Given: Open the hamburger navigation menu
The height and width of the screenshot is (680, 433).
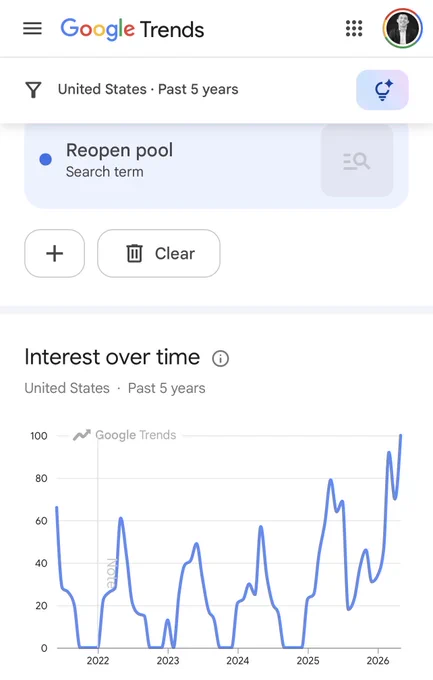Looking at the screenshot, I should click(x=33, y=29).
